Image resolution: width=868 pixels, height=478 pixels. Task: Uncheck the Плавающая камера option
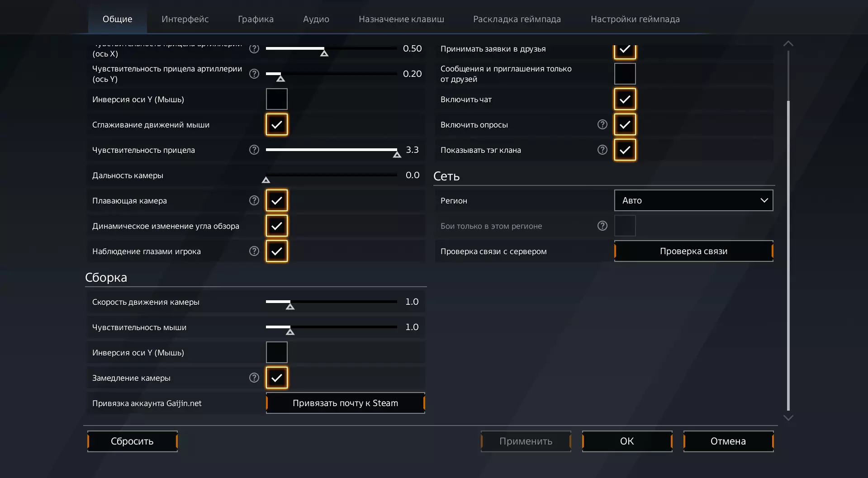click(277, 200)
